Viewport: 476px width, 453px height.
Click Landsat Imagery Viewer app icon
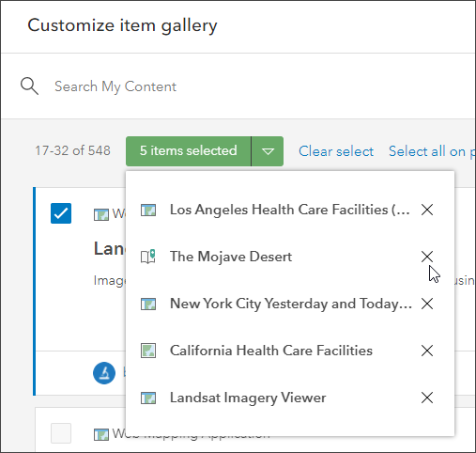(148, 398)
